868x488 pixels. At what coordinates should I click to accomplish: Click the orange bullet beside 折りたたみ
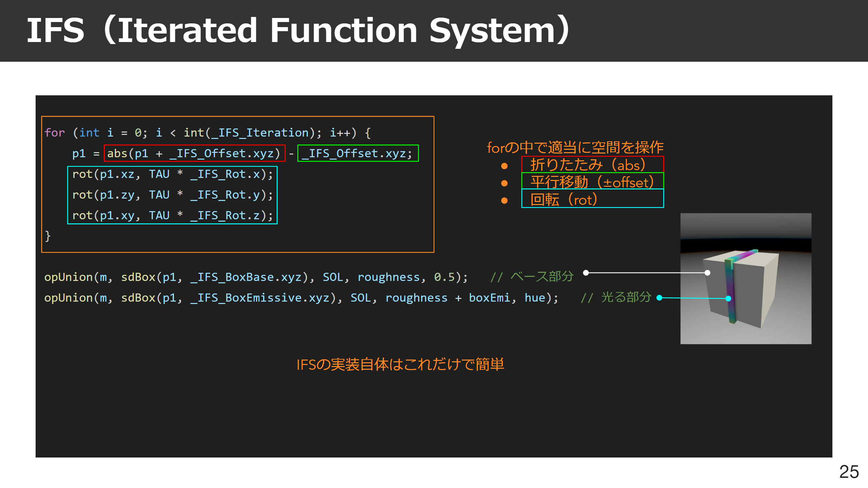[504, 166]
